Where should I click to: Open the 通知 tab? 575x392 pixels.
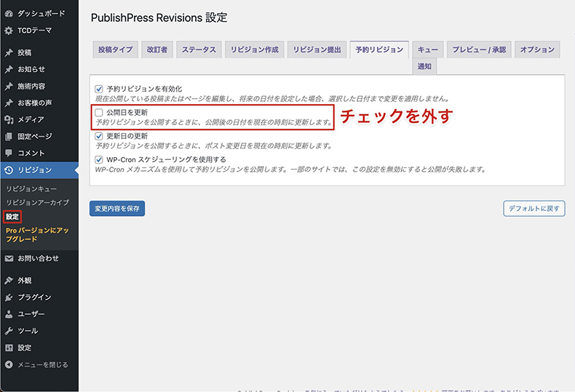(x=424, y=66)
